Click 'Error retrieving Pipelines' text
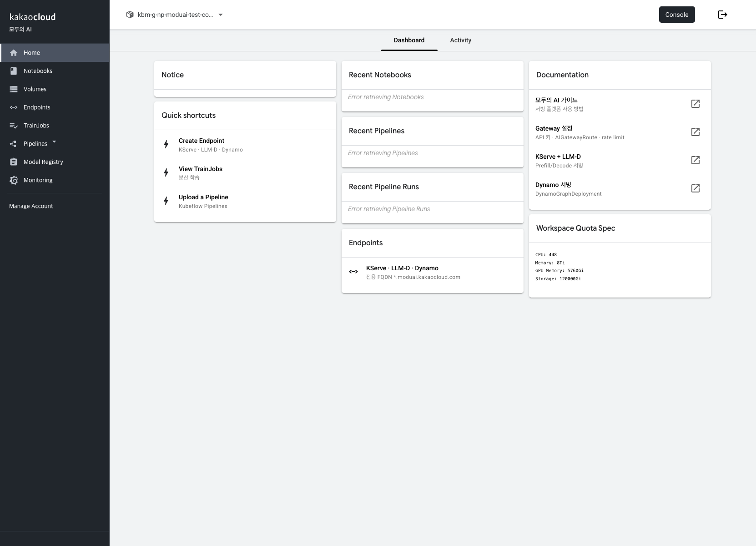The image size is (756, 546). pyautogui.click(x=383, y=153)
